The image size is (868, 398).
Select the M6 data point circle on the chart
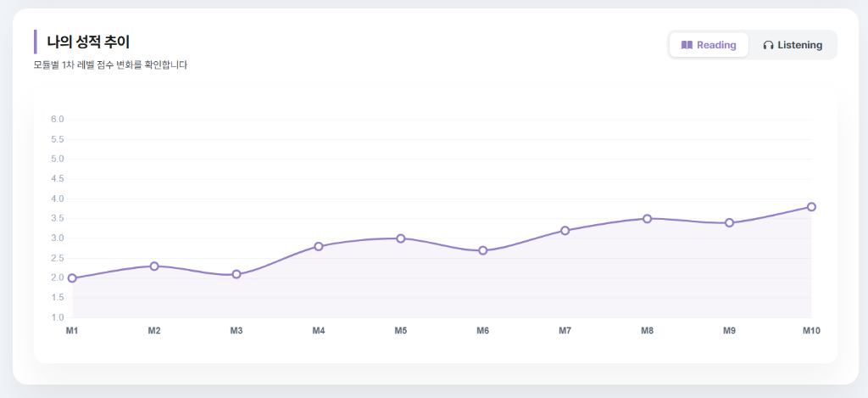pos(483,250)
